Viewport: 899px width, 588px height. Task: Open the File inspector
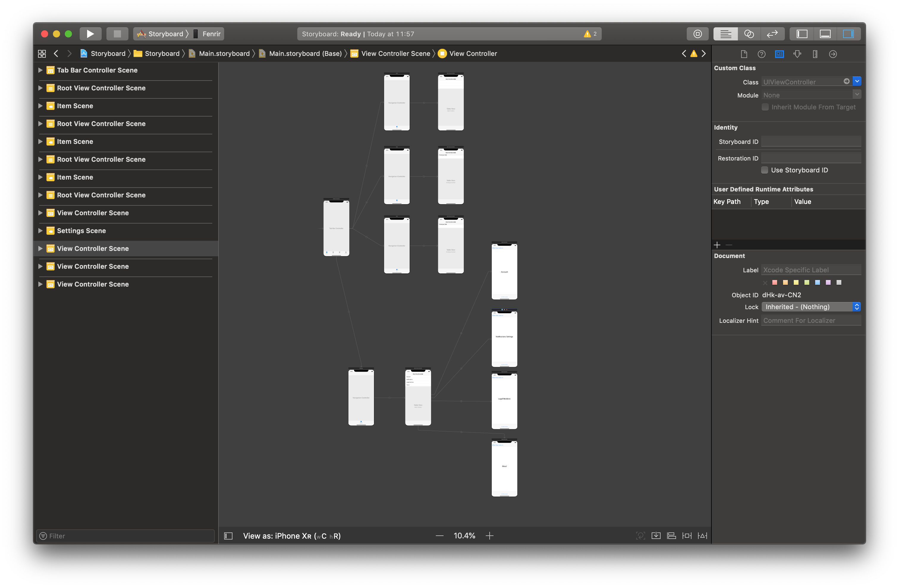pyautogui.click(x=744, y=54)
